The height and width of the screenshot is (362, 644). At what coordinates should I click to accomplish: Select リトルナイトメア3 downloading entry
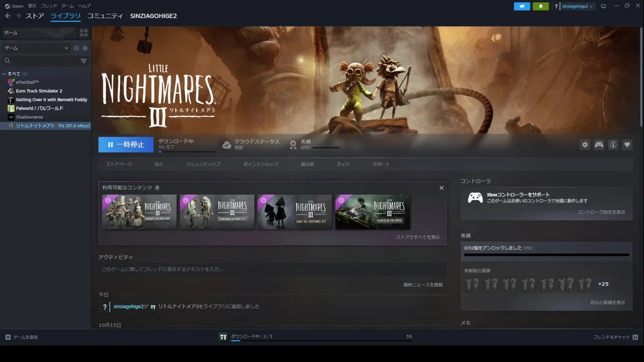point(45,126)
